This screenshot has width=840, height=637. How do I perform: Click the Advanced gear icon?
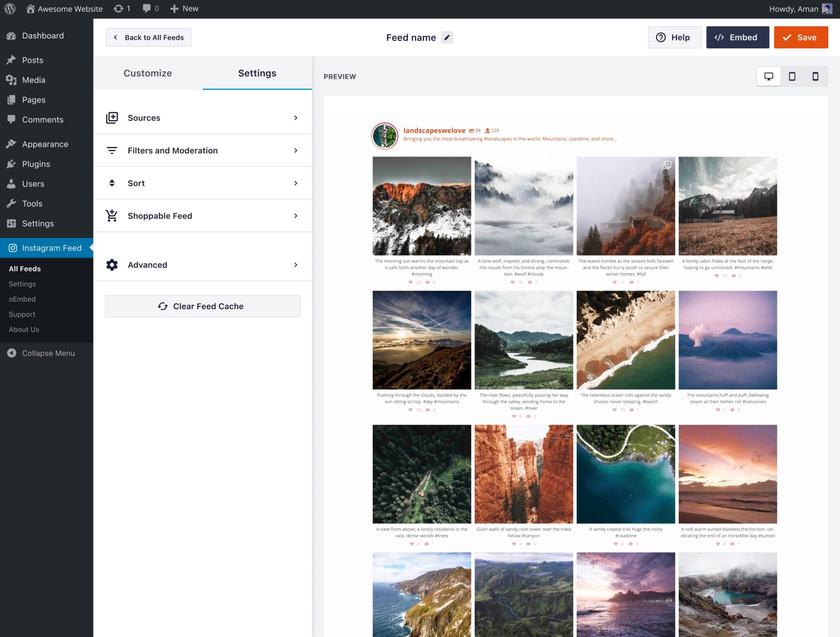point(112,265)
